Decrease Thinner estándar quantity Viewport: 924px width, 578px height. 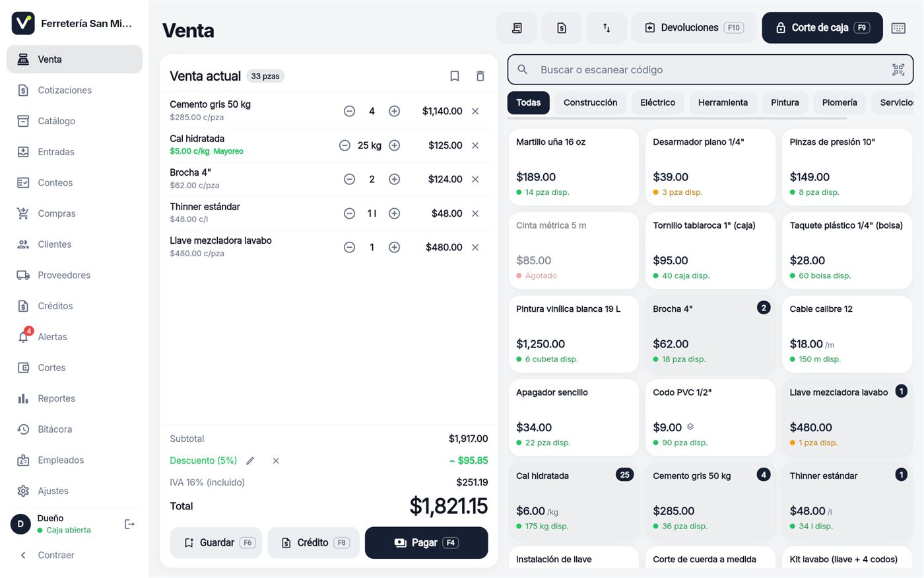tap(350, 213)
